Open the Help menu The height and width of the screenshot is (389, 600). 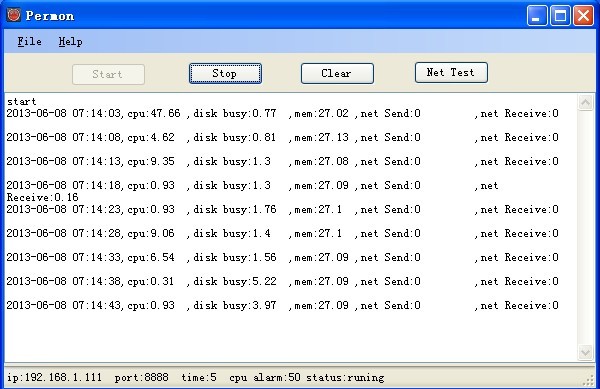click(70, 41)
